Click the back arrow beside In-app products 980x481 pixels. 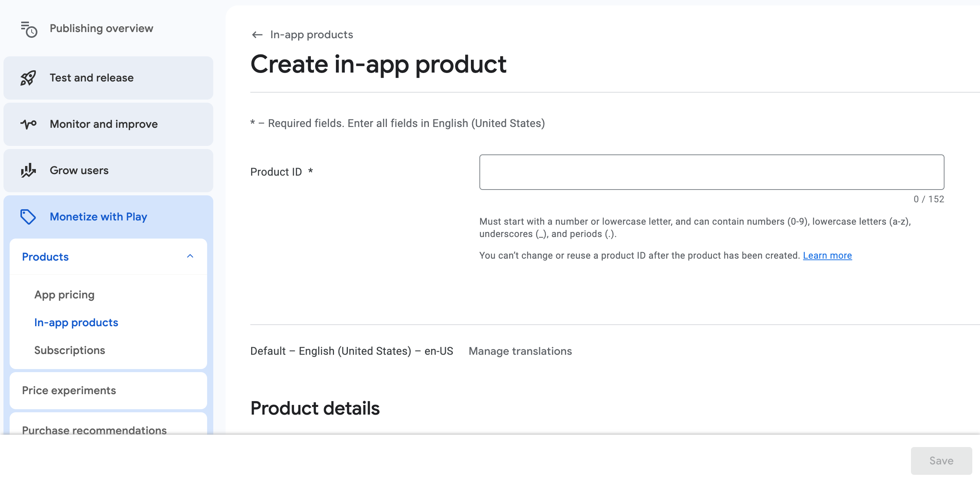pyautogui.click(x=257, y=34)
